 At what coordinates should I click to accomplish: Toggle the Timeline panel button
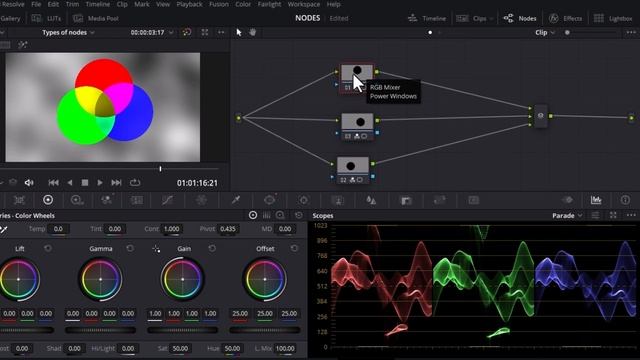click(427, 18)
